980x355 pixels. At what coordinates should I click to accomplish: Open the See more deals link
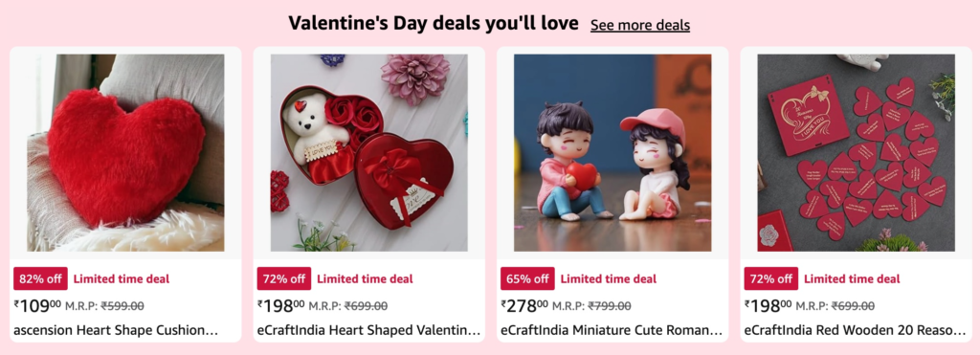pyautogui.click(x=640, y=25)
